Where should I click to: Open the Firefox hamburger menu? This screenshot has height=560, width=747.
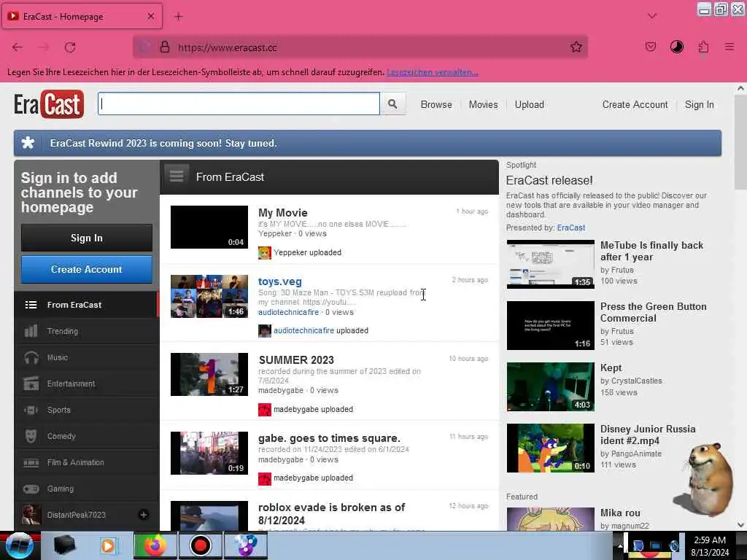(x=729, y=47)
